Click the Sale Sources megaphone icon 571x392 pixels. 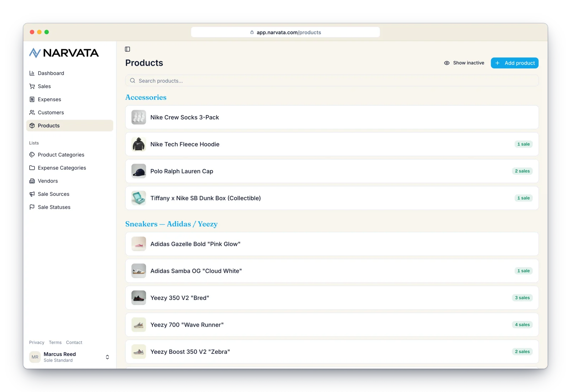pyautogui.click(x=32, y=194)
